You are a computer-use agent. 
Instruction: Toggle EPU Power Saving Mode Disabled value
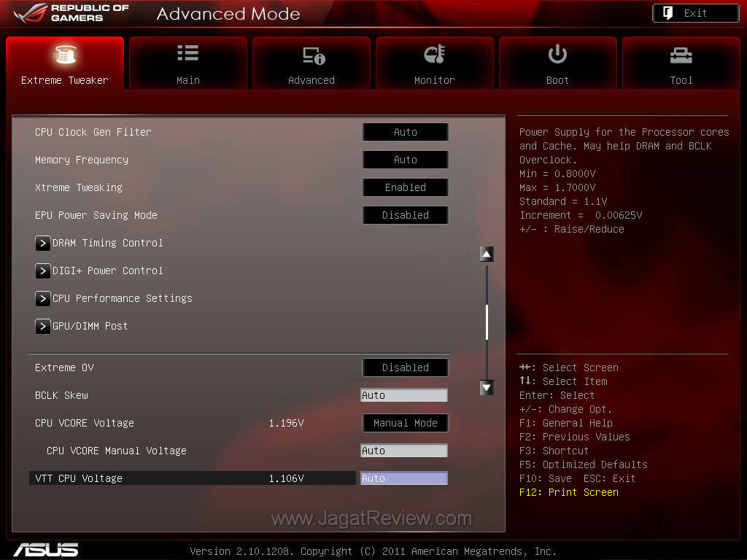pos(405,215)
